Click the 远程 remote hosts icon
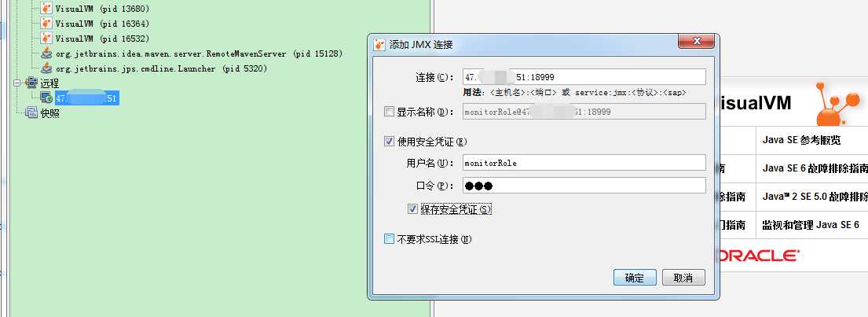868x317 pixels. coord(31,83)
